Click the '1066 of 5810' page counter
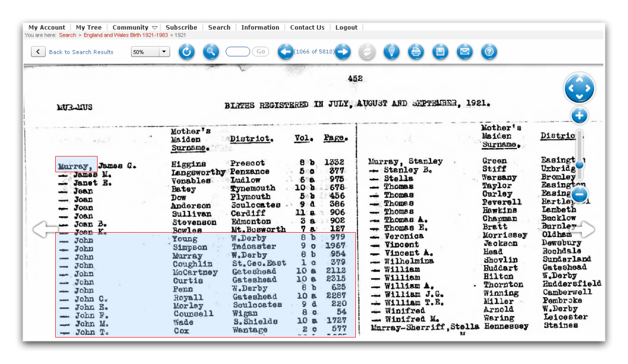628x364 pixels. point(314,52)
